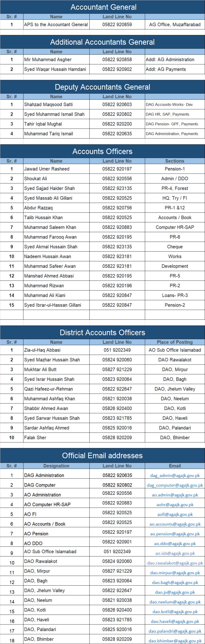Click the ao.ddo@agajk.gov.pk email address

[175, 544]
